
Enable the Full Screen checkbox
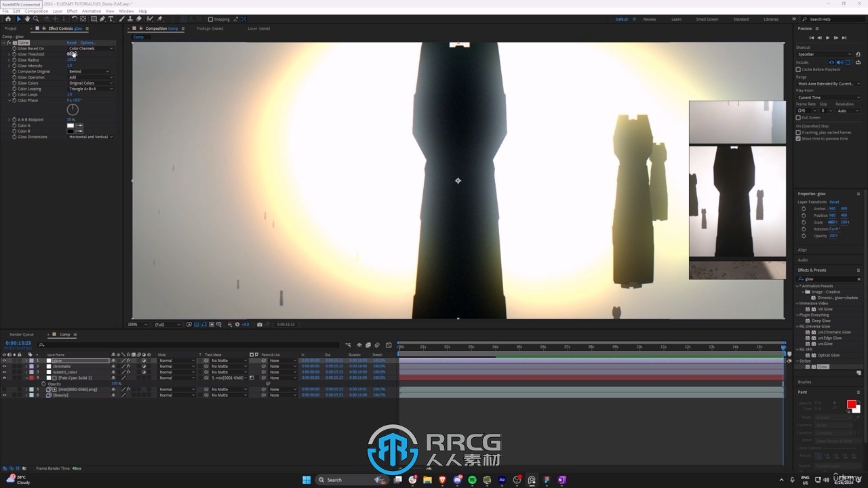[x=798, y=118]
